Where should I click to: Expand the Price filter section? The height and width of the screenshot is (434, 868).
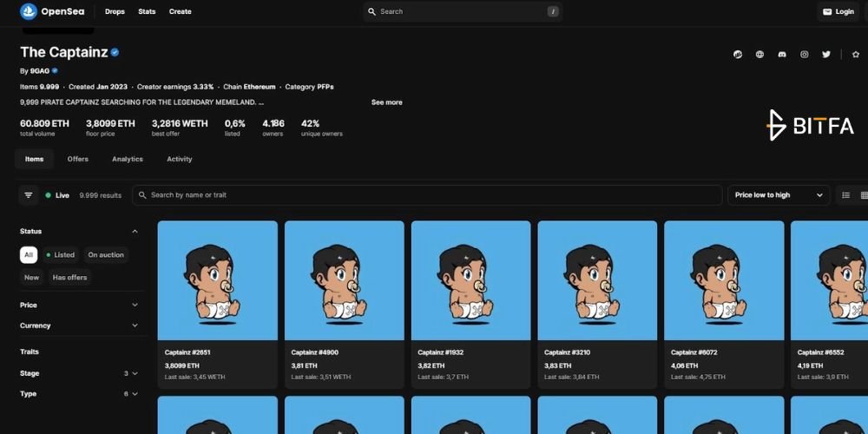point(79,305)
